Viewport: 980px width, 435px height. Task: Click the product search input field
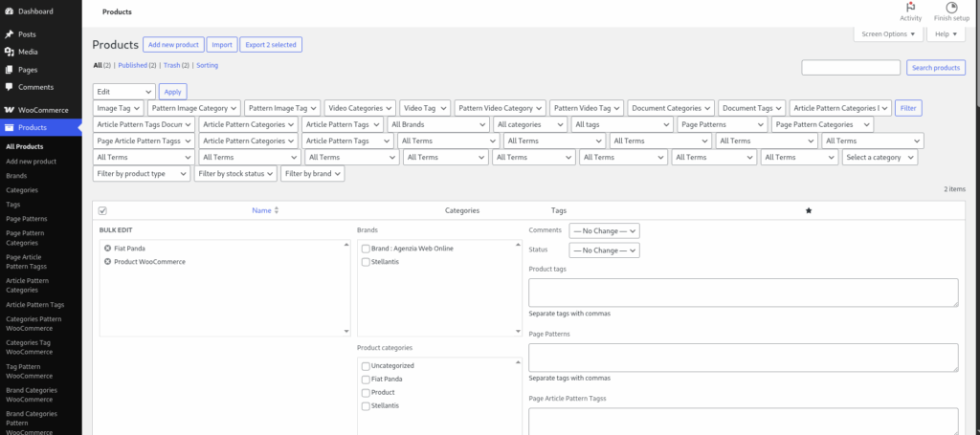pos(851,68)
